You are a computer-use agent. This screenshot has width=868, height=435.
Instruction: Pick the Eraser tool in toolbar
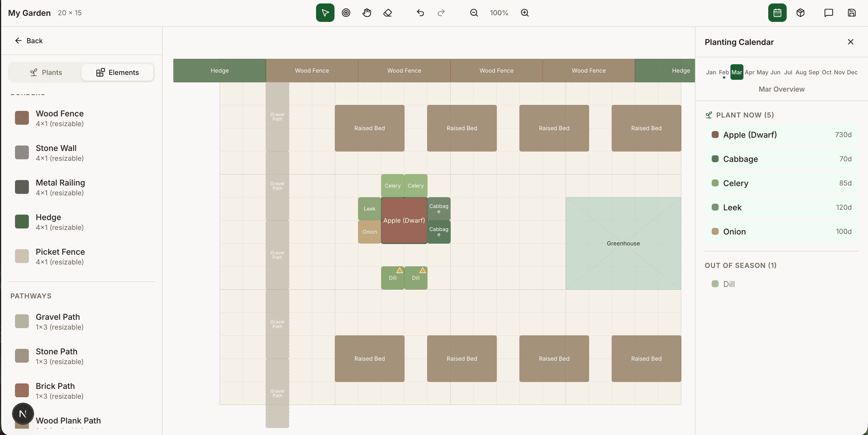pyautogui.click(x=388, y=13)
